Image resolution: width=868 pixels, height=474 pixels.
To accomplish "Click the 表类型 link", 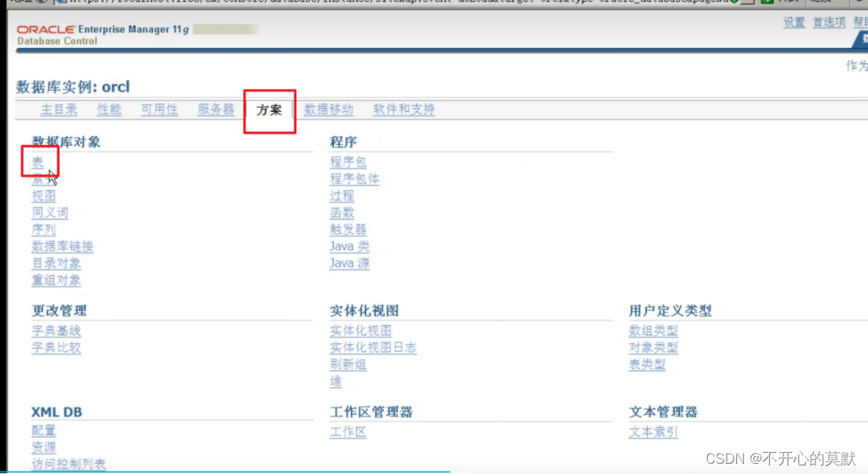I will click(x=647, y=364).
